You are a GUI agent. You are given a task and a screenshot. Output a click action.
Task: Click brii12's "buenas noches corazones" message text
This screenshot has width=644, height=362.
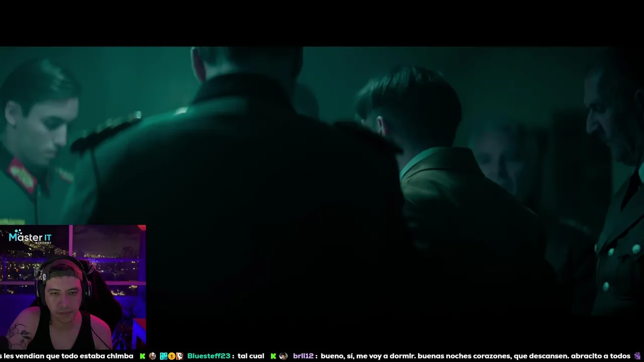[x=475, y=356]
